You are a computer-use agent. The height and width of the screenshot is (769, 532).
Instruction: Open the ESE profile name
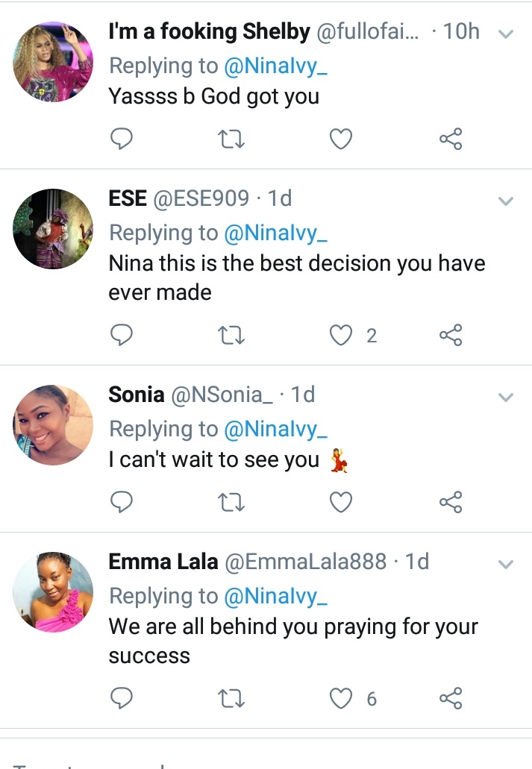[127, 198]
